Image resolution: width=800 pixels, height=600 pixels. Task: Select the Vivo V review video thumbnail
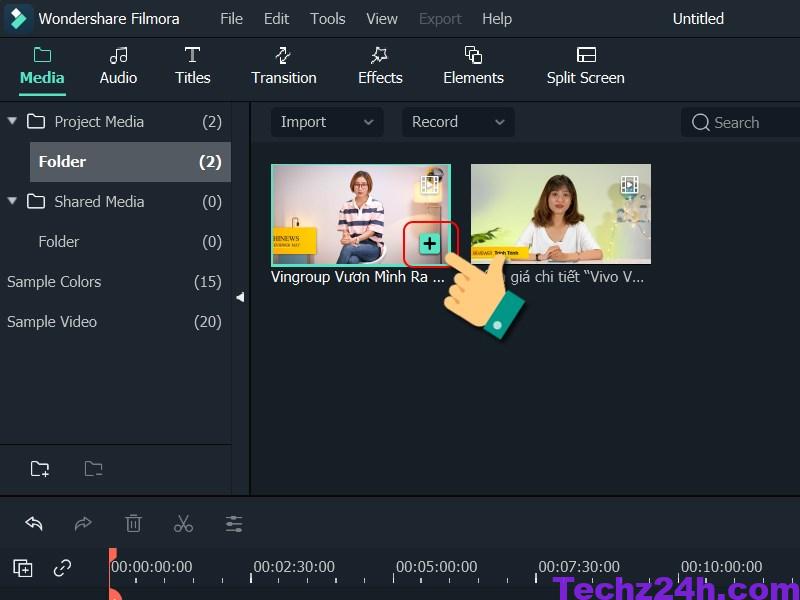point(560,213)
